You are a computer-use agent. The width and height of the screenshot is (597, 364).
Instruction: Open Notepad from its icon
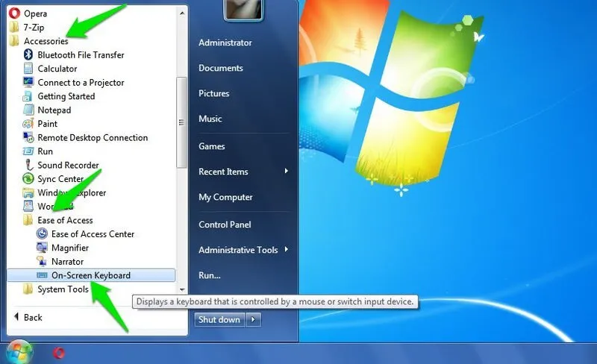pos(28,110)
